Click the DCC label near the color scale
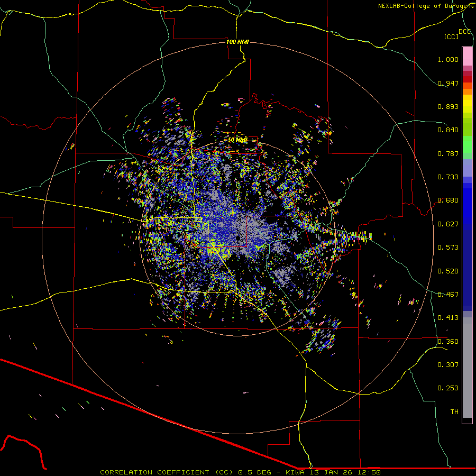Viewport: 476px width, 476px height. point(465,32)
